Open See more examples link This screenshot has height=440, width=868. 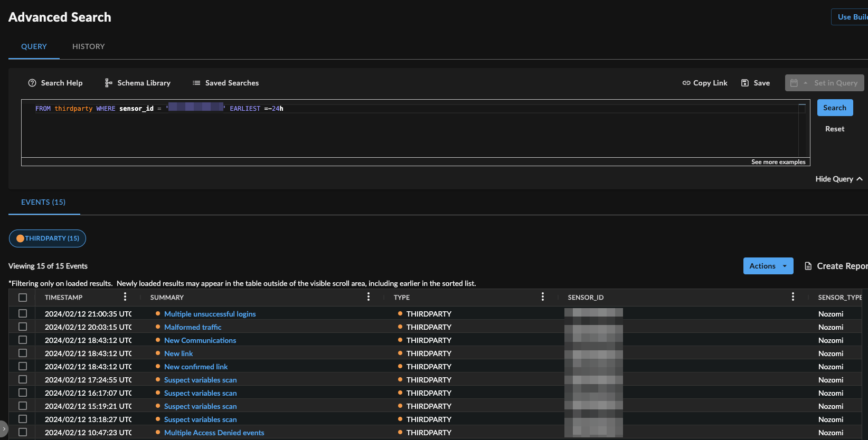point(778,162)
